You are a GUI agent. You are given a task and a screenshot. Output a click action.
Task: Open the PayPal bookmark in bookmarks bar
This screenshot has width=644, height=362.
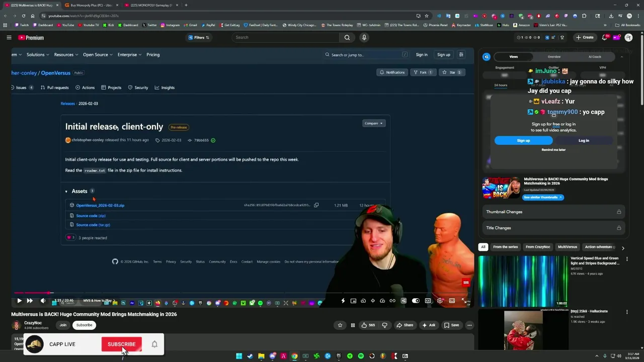click(208, 25)
